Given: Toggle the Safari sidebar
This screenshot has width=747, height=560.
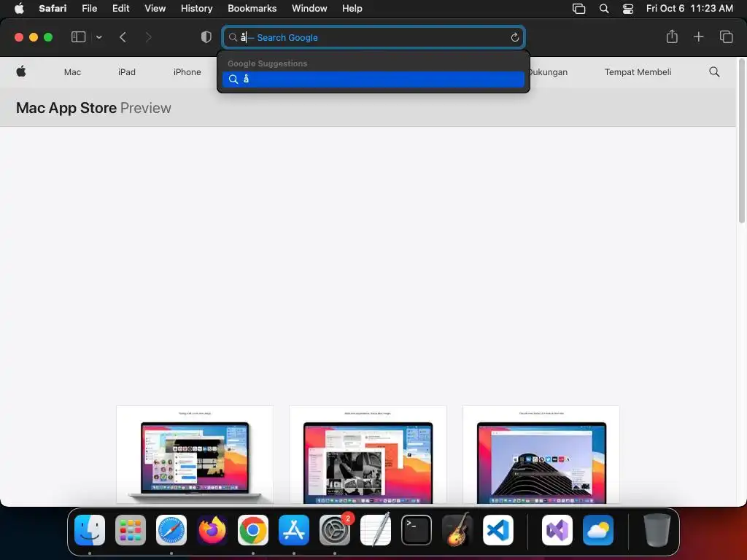Looking at the screenshot, I should point(78,37).
